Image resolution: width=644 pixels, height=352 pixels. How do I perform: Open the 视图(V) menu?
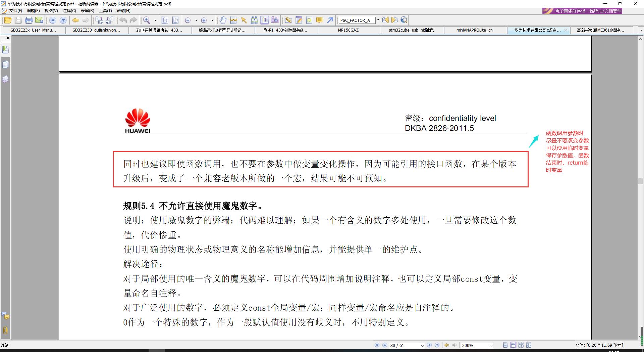pyautogui.click(x=51, y=10)
